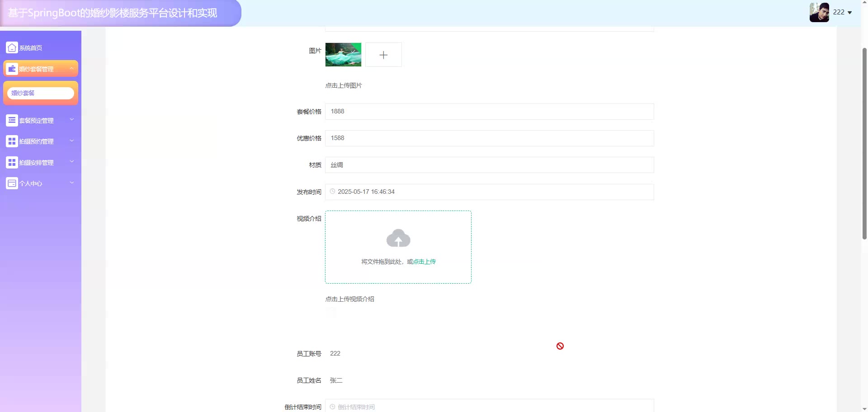The height and width of the screenshot is (412, 868).
Task: Collapse the 婚纱套餐管理 menu chevron
Action: (x=71, y=68)
